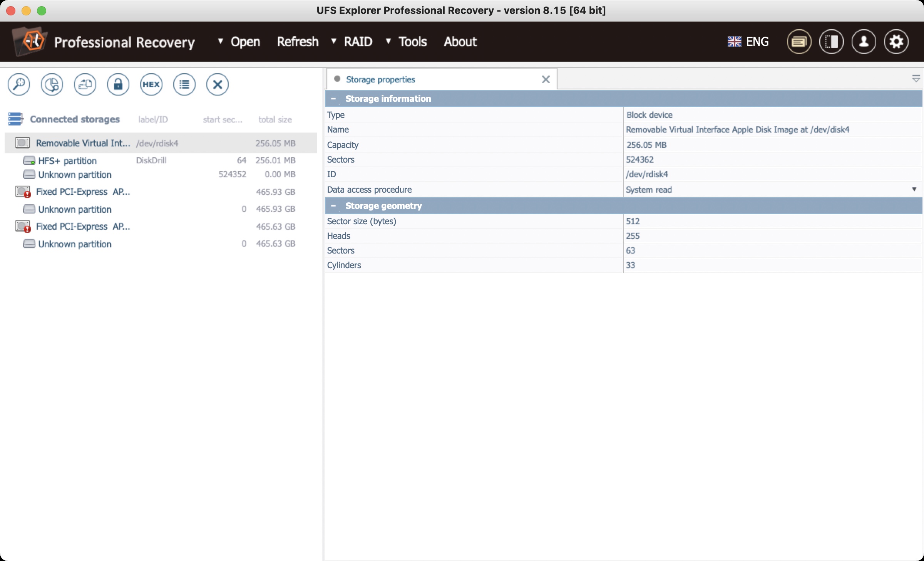924x561 pixels.
Task: Open the RAID menu
Action: 357,41
